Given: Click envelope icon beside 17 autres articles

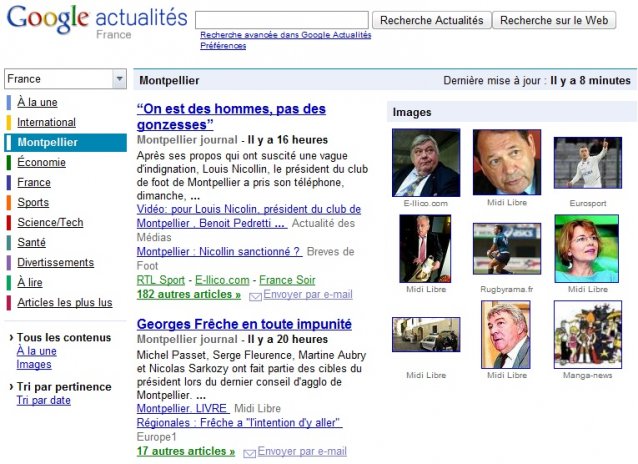Looking at the screenshot, I should [249, 453].
